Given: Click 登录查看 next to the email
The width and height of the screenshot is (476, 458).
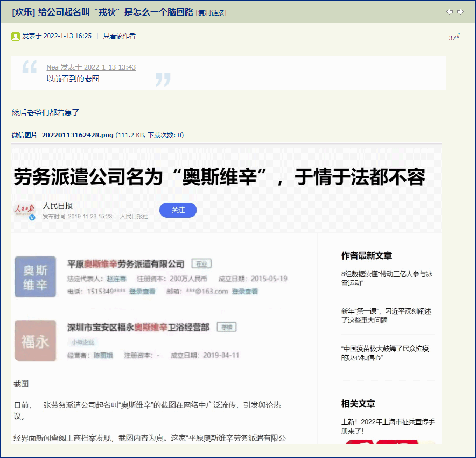Looking at the screenshot, I should pos(244,292).
